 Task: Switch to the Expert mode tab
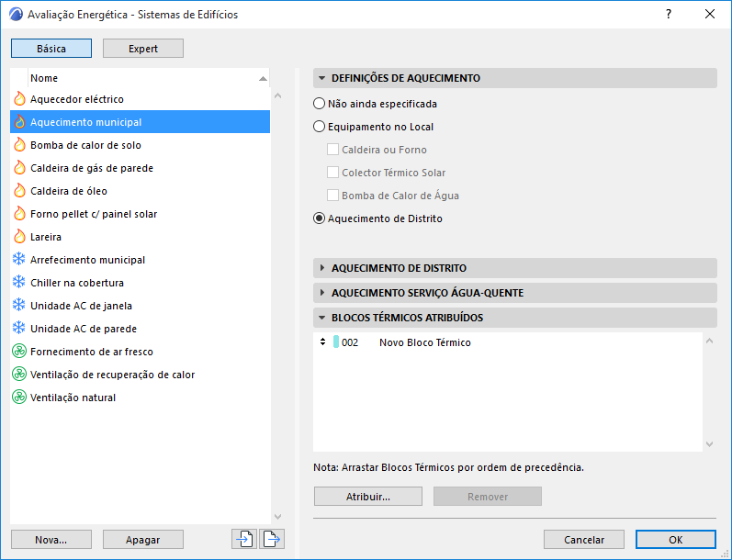(x=143, y=49)
